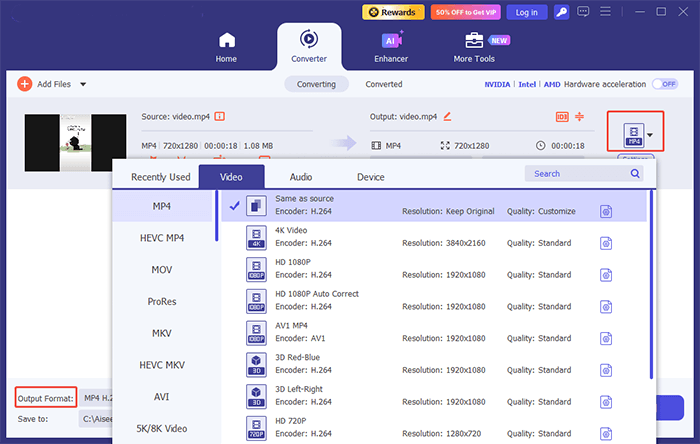Click the video.mp4 thumbnail preview
Viewport: 700px width, 444px height.
75,143
